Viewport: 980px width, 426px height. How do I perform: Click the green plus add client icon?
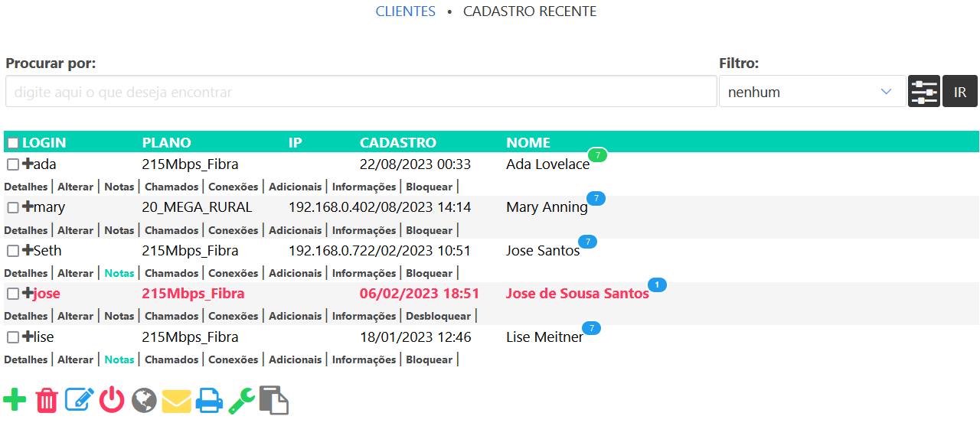tap(15, 400)
